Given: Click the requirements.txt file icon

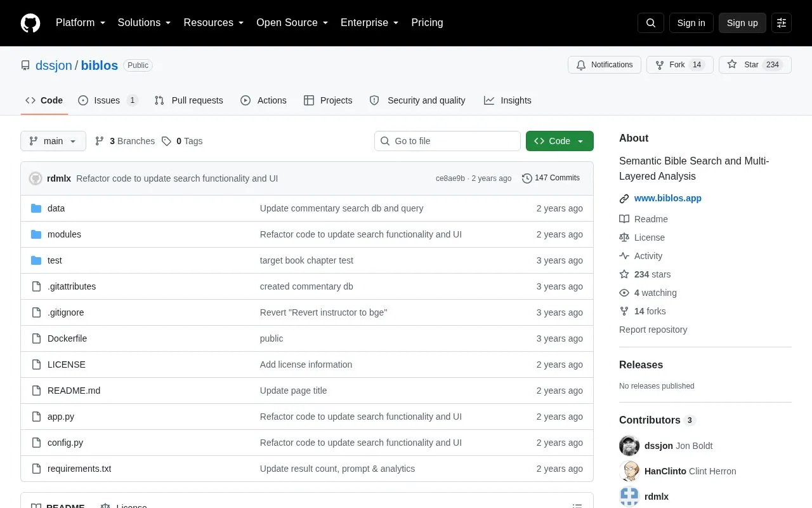Looking at the screenshot, I should point(36,469).
